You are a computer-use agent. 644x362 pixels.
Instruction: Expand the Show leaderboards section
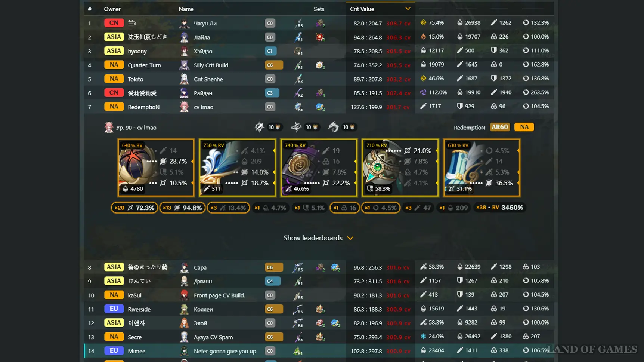[x=318, y=238]
